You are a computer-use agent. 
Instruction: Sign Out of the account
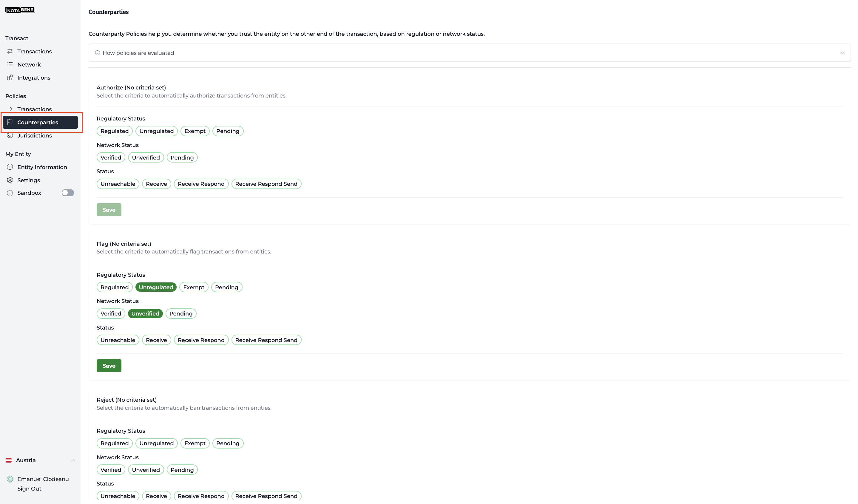coord(29,489)
